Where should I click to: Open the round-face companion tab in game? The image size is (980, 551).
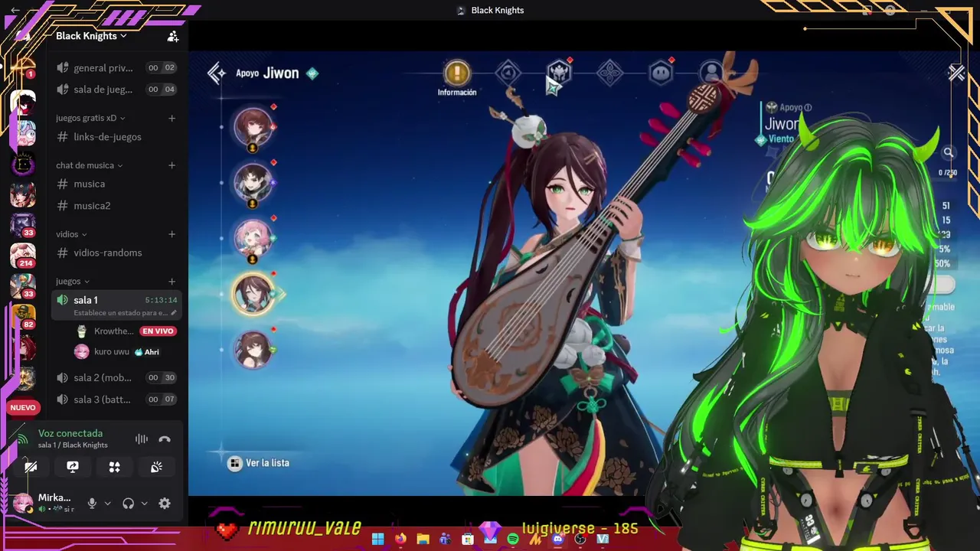[661, 73]
